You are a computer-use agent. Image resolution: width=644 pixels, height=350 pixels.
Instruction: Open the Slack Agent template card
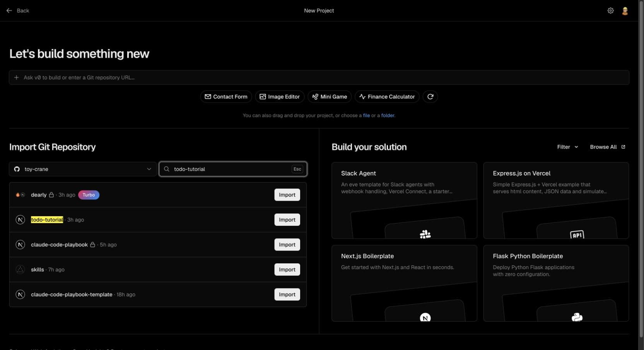coord(404,200)
